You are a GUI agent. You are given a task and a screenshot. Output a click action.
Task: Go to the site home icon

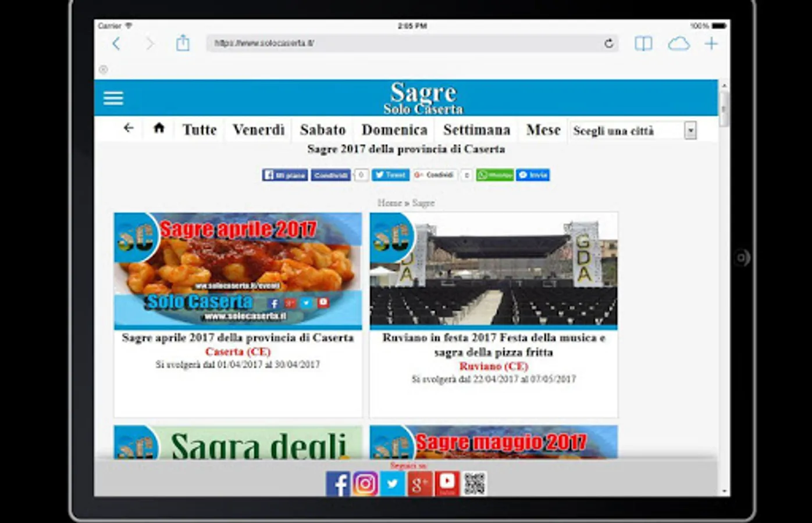coord(159,128)
